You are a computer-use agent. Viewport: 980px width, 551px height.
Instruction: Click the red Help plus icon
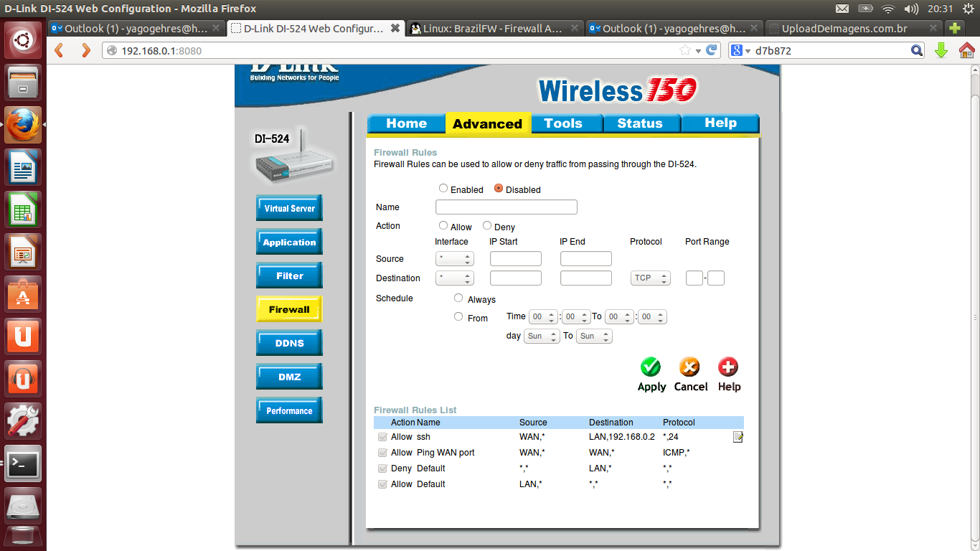coord(728,367)
